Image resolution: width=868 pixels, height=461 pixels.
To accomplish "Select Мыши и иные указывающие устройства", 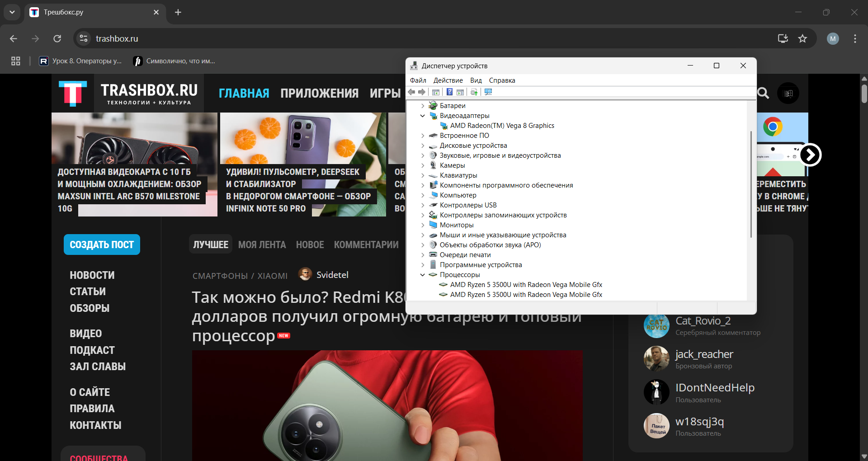I will tap(503, 235).
